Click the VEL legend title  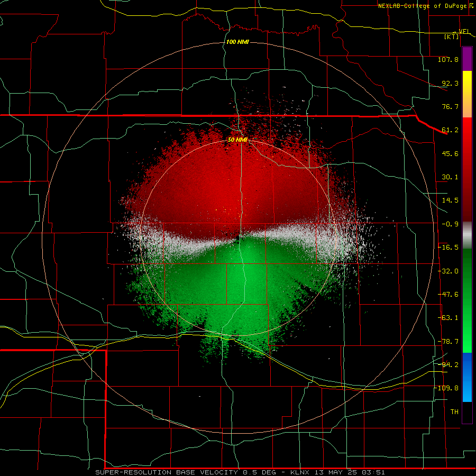[464, 31]
